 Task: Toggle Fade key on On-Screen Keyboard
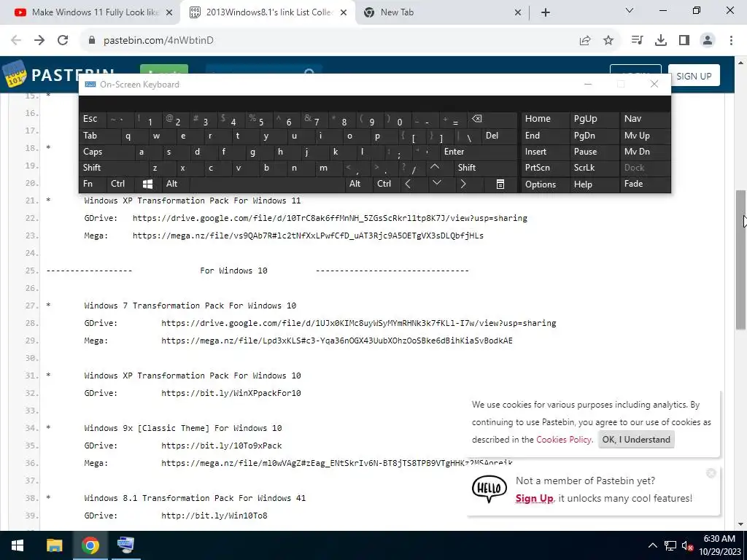[645, 184]
